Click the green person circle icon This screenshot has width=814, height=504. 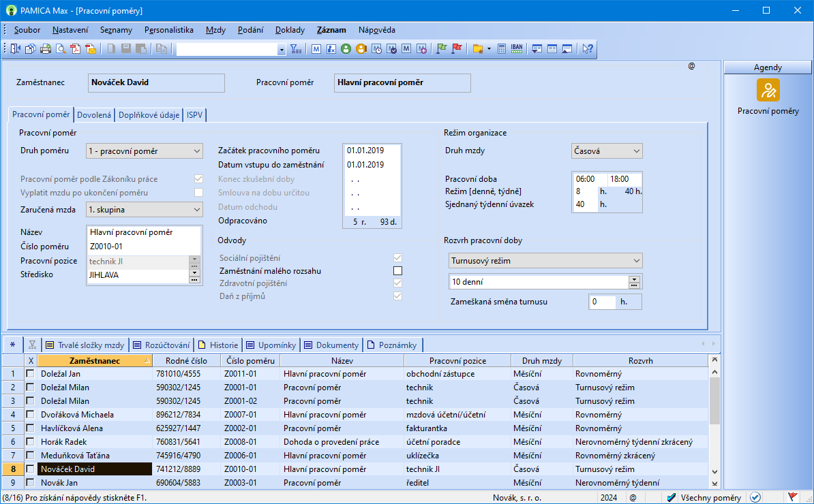[346, 49]
